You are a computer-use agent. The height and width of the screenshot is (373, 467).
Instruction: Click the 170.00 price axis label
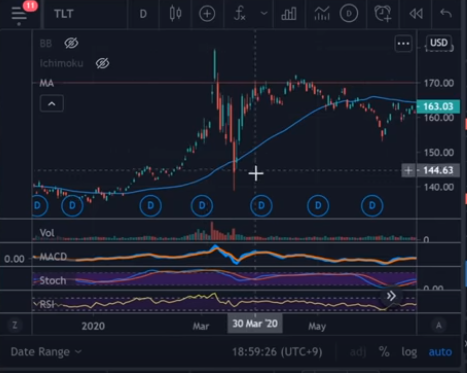click(x=439, y=83)
